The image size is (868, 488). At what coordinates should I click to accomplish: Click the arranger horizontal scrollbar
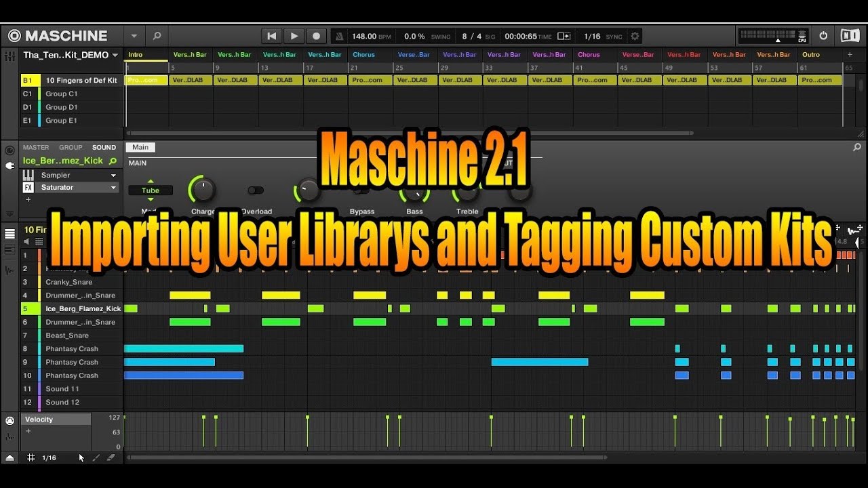(410, 134)
